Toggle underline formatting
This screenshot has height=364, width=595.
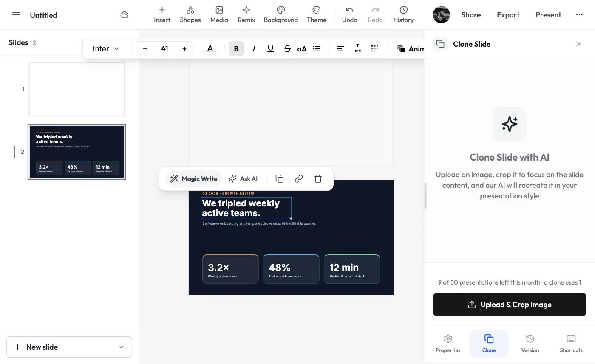[x=270, y=49]
